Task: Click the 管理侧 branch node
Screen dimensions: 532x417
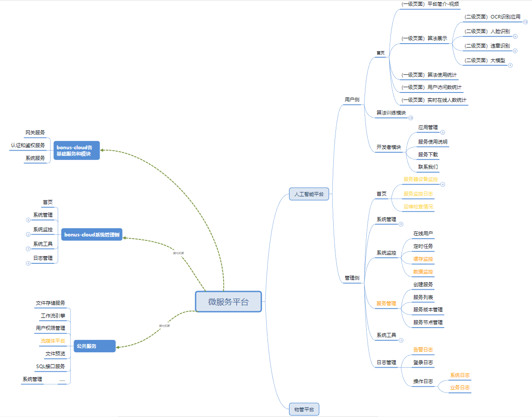Action: click(x=352, y=278)
